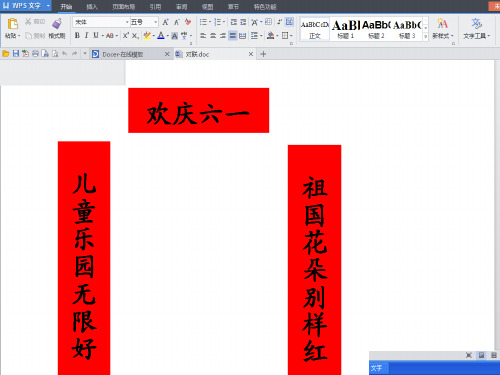Save document with floppy disk icon
Image resolution: width=500 pixels, height=375 pixels.
click(x=16, y=54)
